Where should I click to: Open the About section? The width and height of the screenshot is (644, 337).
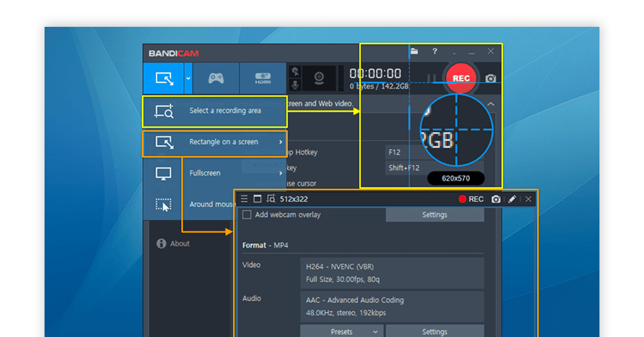(x=173, y=244)
